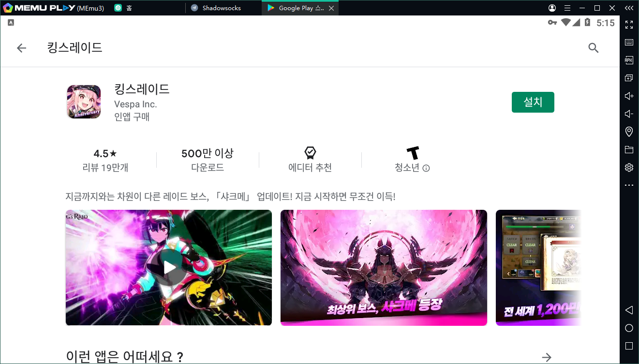Switch to the 홈 tab
This screenshot has width=639, height=364.
click(129, 8)
